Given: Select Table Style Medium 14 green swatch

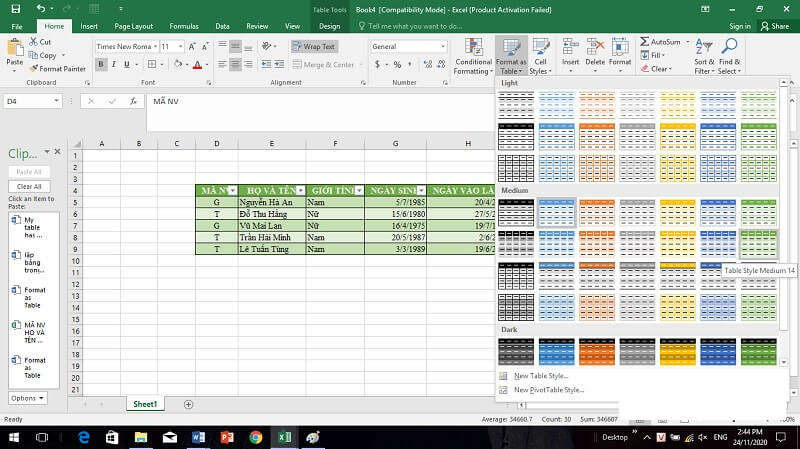Looking at the screenshot, I should [x=759, y=243].
